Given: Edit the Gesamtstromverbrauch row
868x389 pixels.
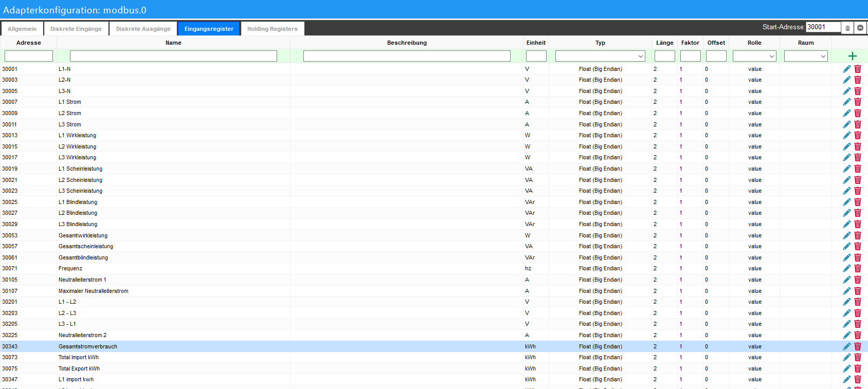Looking at the screenshot, I should [846, 346].
